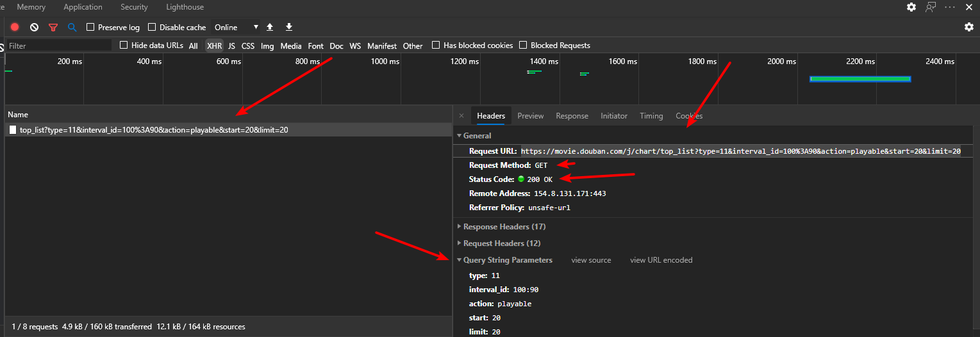Viewport: 980px width, 337px height.
Task: Click the Name column header
Action: [228, 115]
